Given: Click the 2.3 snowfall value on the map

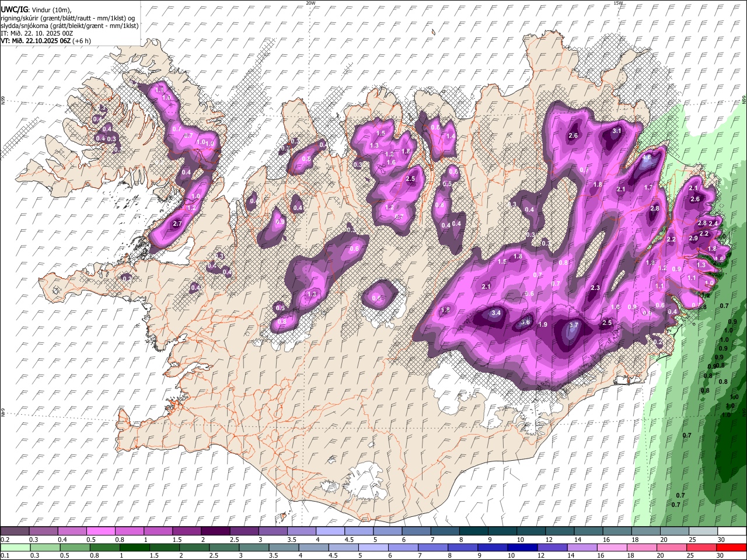Looking at the screenshot, I should pos(595,288).
